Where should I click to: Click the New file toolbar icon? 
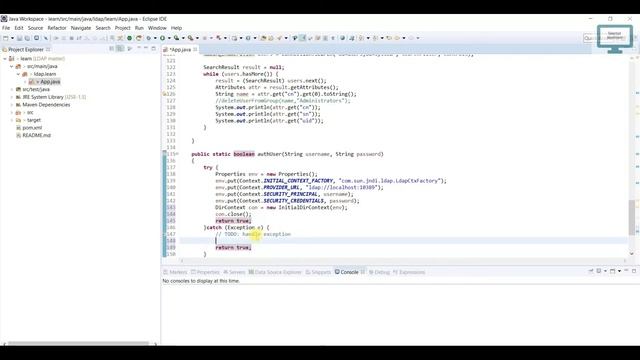[x=5, y=38]
